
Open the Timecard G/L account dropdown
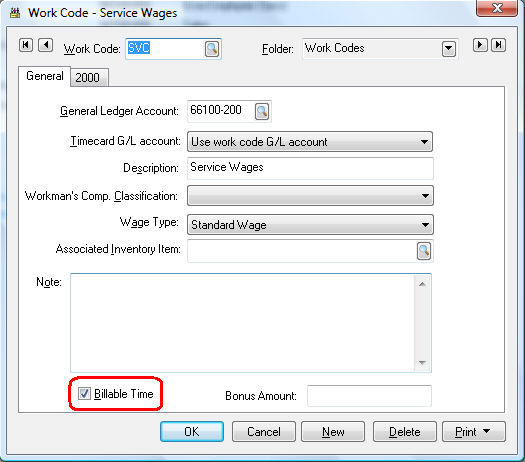pyautogui.click(x=310, y=142)
